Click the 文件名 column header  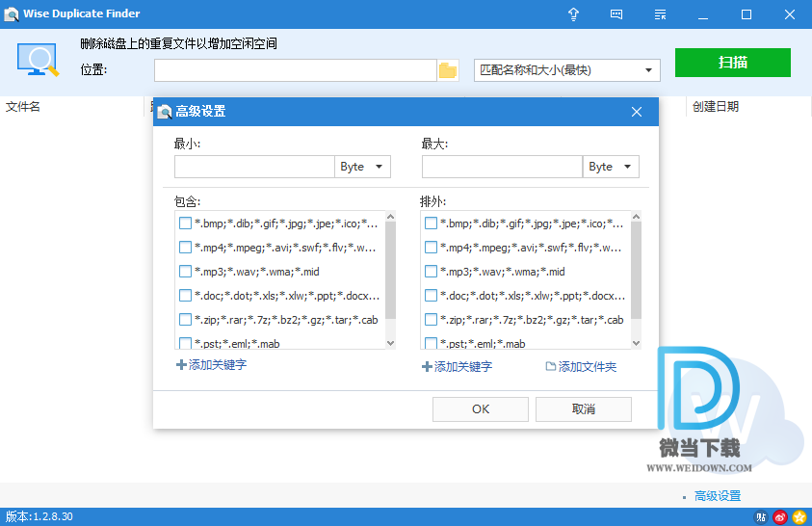[23, 107]
